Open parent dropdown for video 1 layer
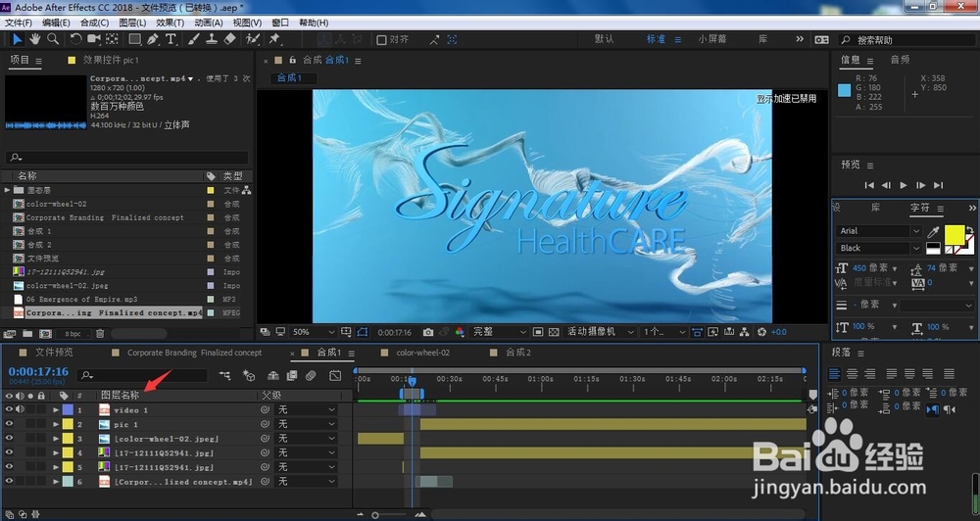980x521 pixels. pyautogui.click(x=306, y=409)
